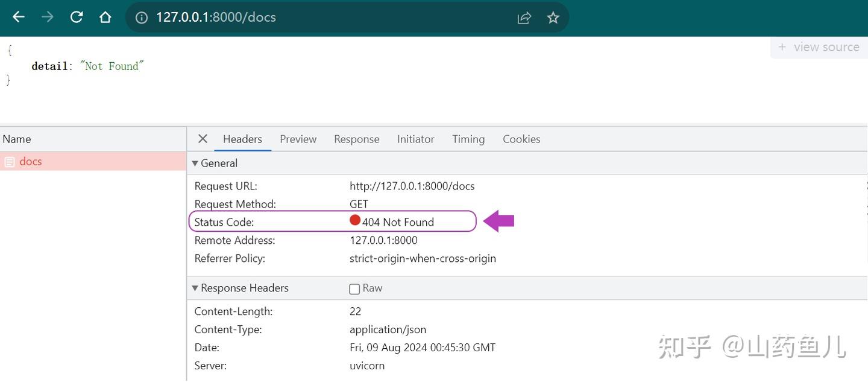
Task: Collapse the General section
Action: (x=195, y=164)
